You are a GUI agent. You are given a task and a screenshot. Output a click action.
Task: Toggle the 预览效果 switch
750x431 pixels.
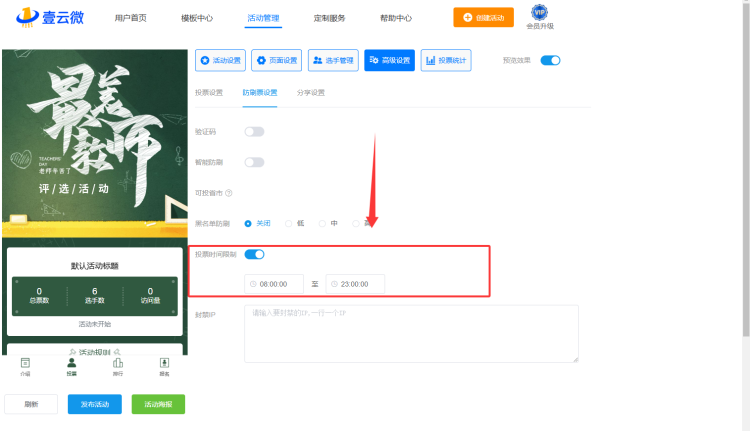point(550,60)
